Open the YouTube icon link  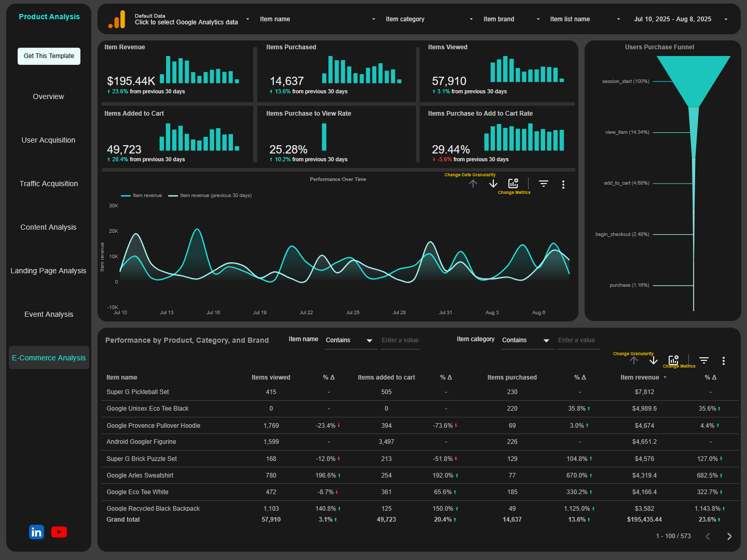(59, 532)
